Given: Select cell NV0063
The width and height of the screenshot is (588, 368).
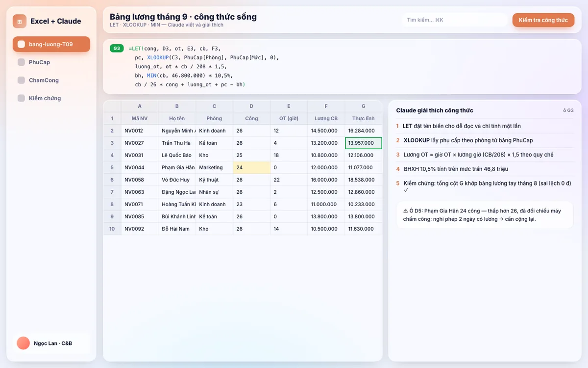Looking at the screenshot, I should [x=140, y=192].
